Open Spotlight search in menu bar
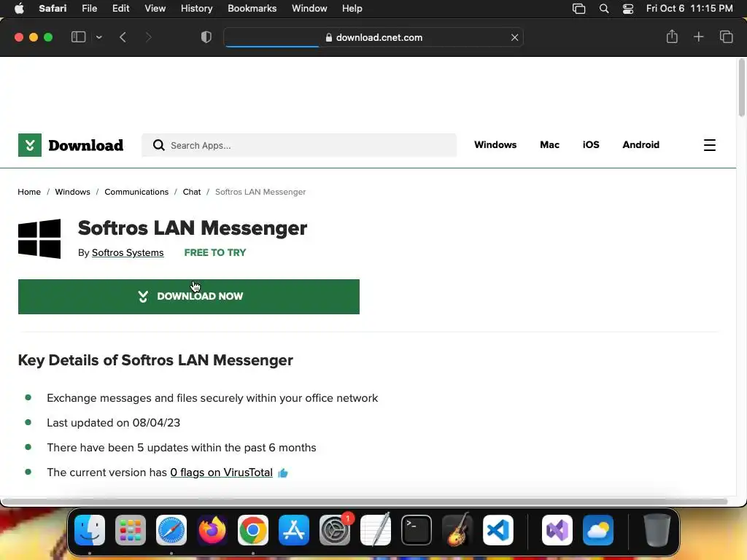747x560 pixels. tap(603, 9)
